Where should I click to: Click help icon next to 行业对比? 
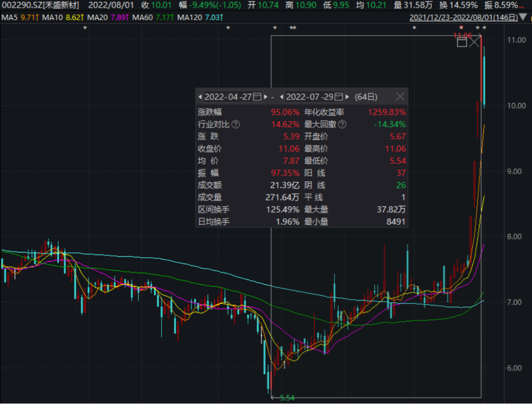pyautogui.click(x=236, y=124)
